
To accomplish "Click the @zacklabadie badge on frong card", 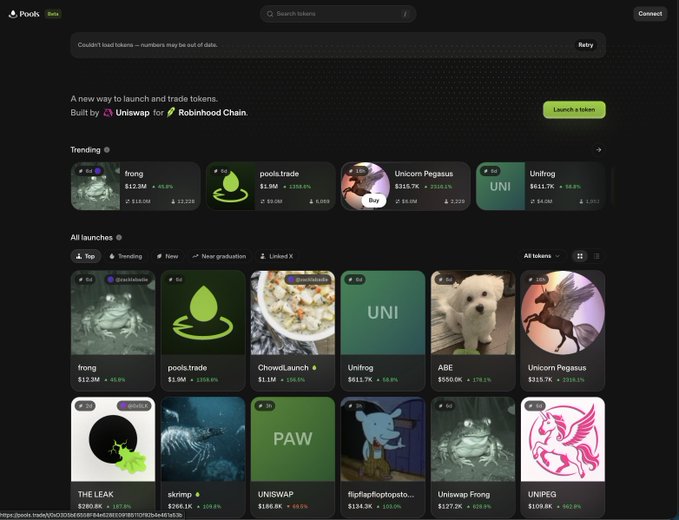I will click(128, 280).
